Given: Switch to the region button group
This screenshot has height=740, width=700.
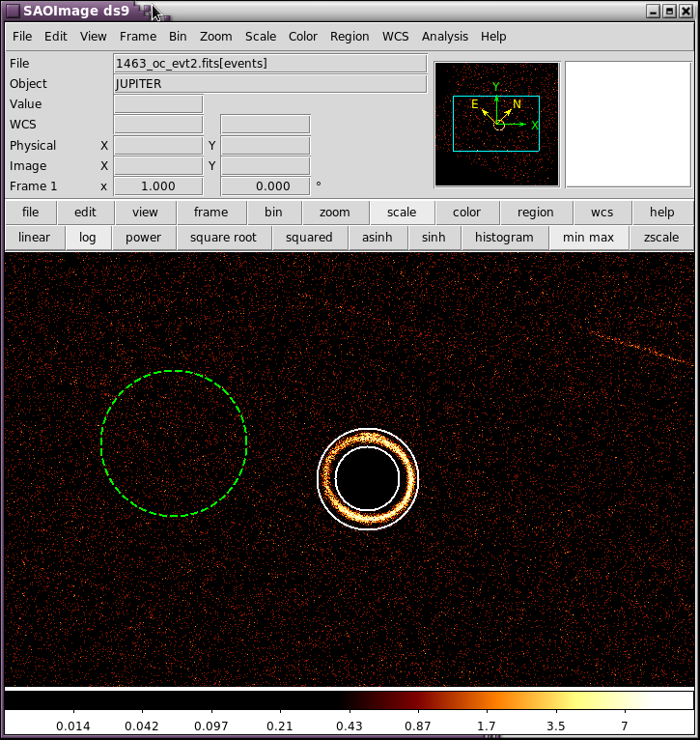Looking at the screenshot, I should click(x=535, y=213).
